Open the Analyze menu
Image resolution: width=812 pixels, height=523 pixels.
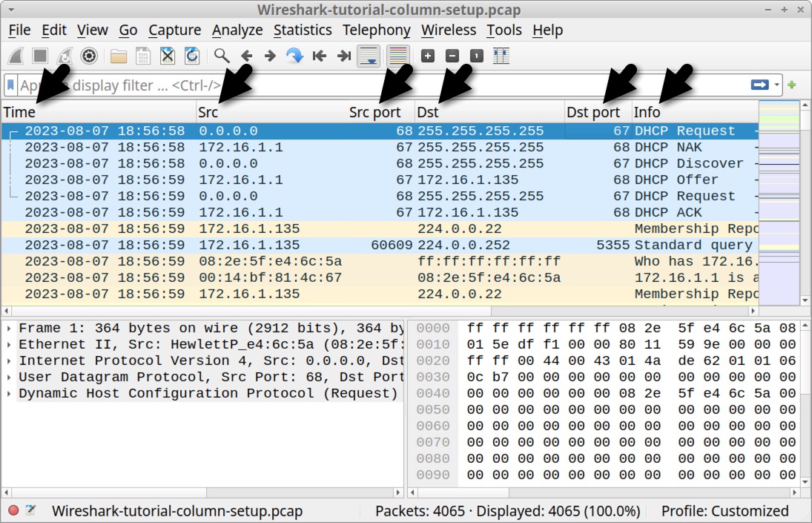(x=237, y=30)
